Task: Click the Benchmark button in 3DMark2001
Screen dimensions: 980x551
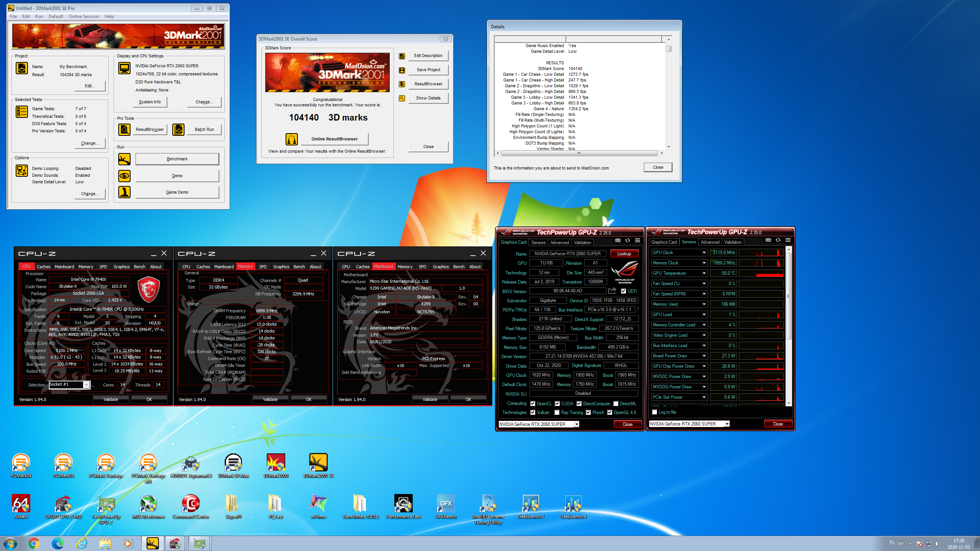Action: [x=177, y=159]
